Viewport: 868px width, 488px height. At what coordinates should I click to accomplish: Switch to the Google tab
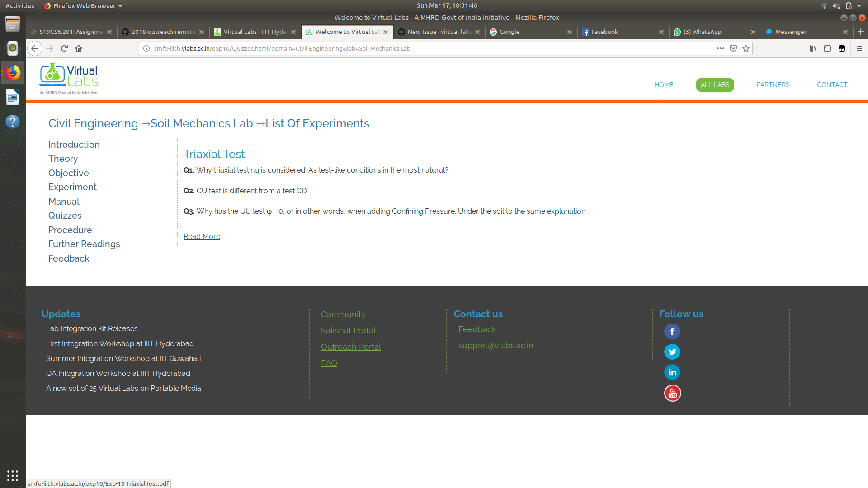pyautogui.click(x=510, y=32)
